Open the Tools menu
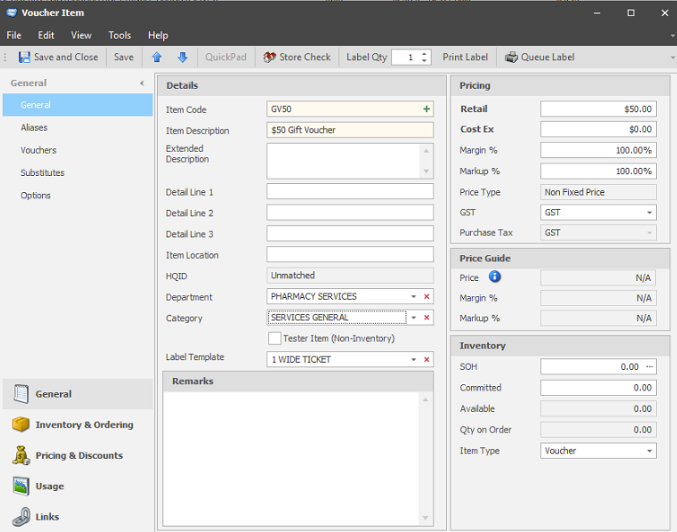677x532 pixels. [x=119, y=35]
